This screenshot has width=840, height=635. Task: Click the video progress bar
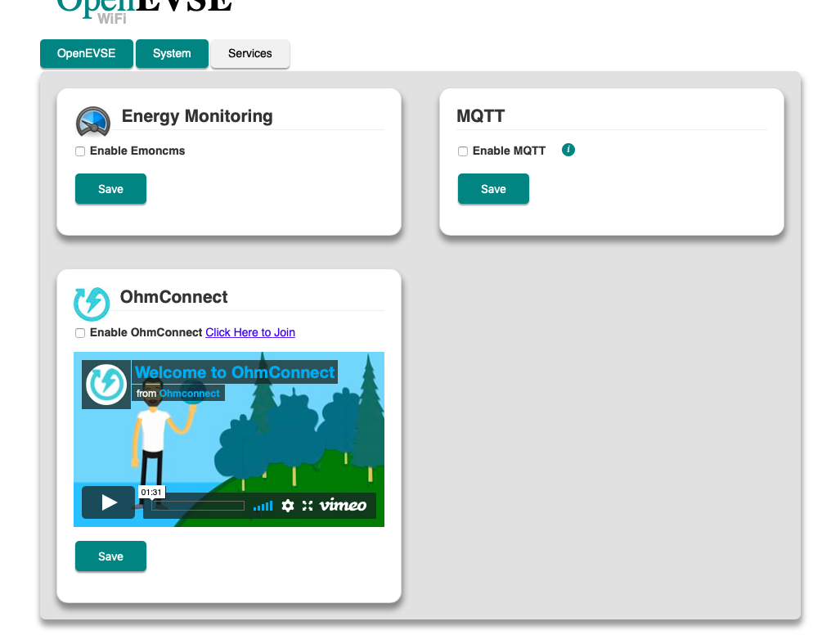pyautogui.click(x=198, y=506)
